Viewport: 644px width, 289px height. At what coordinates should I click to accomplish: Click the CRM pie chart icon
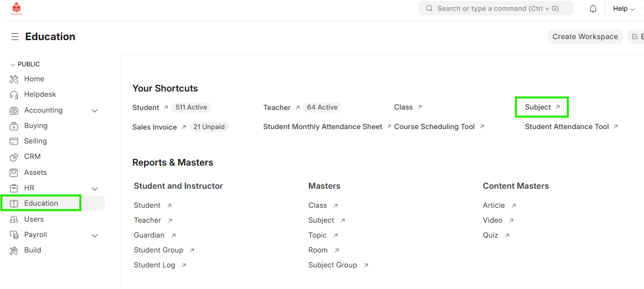(14, 157)
